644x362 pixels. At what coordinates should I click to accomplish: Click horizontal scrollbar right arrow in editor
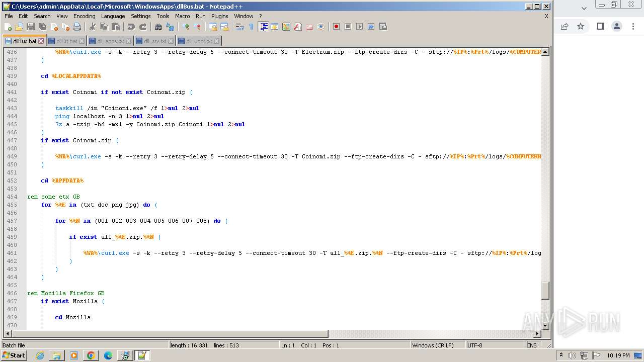point(537,333)
